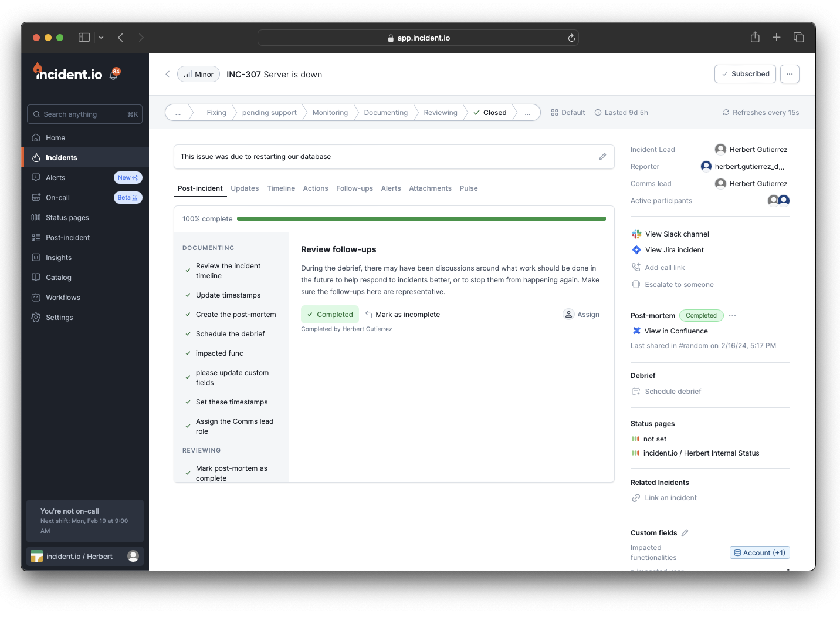Click the Minor severity badge
This screenshot has width=840, height=634.
coord(198,75)
